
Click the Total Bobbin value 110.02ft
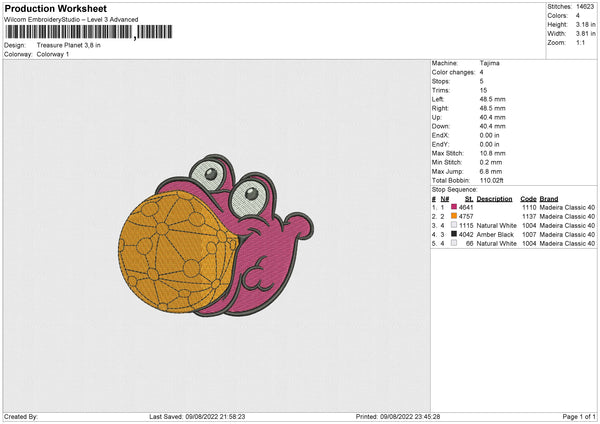click(491, 180)
